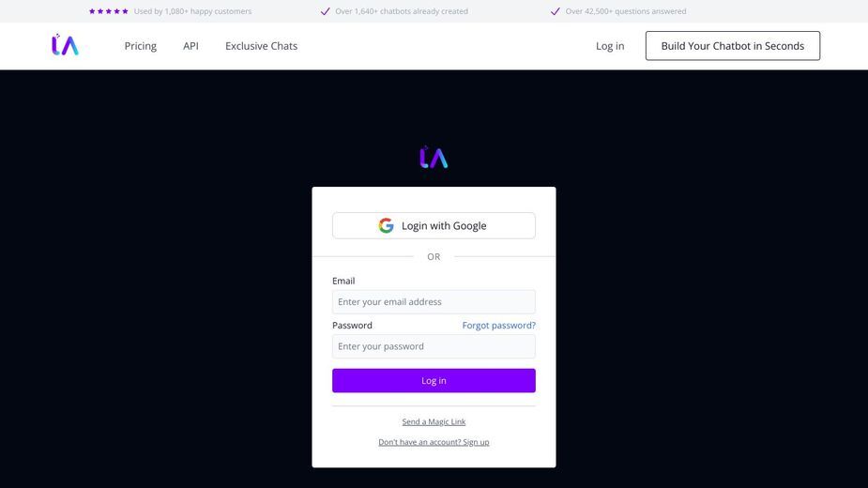This screenshot has height=488, width=868.
Task: Click Log in in the top navigation
Action: (x=610, y=46)
